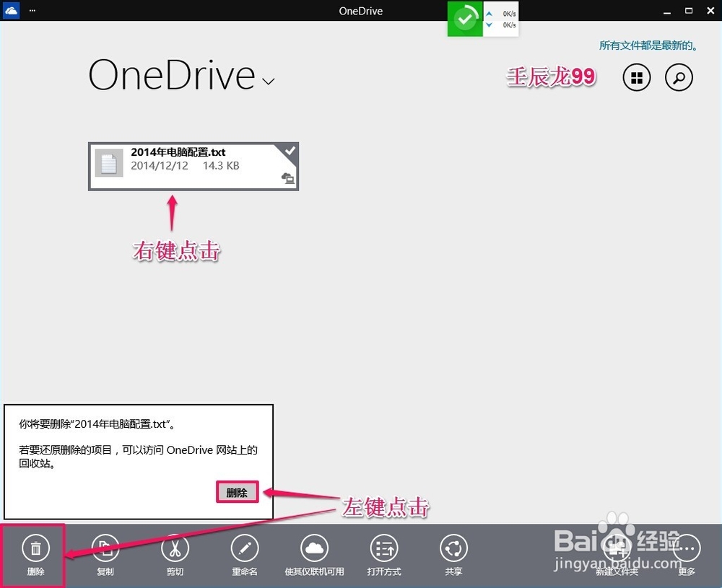
Task: Close the OneDrive window
Action: click(x=710, y=11)
